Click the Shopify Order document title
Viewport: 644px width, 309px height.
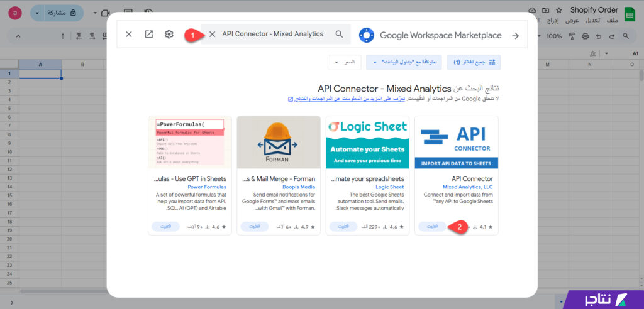tap(594, 10)
